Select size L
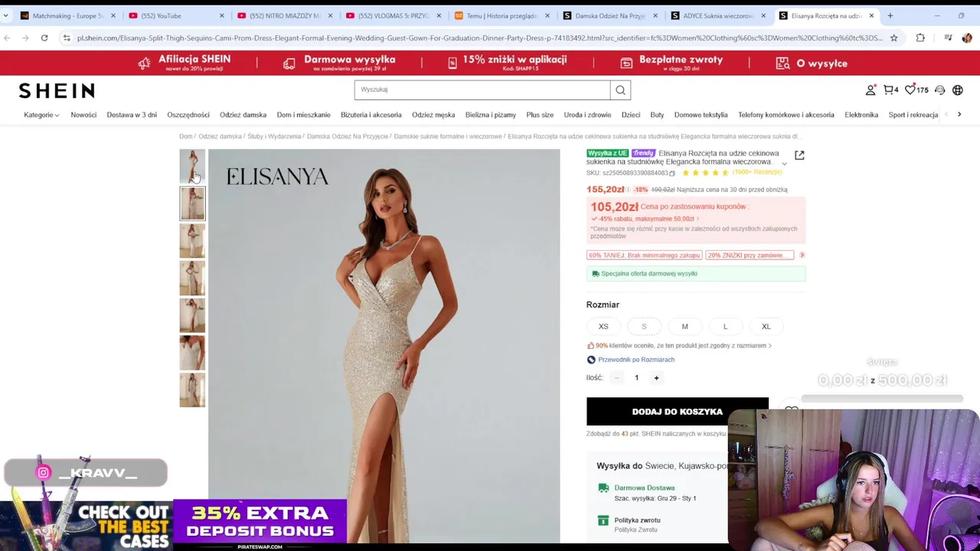 pyautogui.click(x=725, y=327)
